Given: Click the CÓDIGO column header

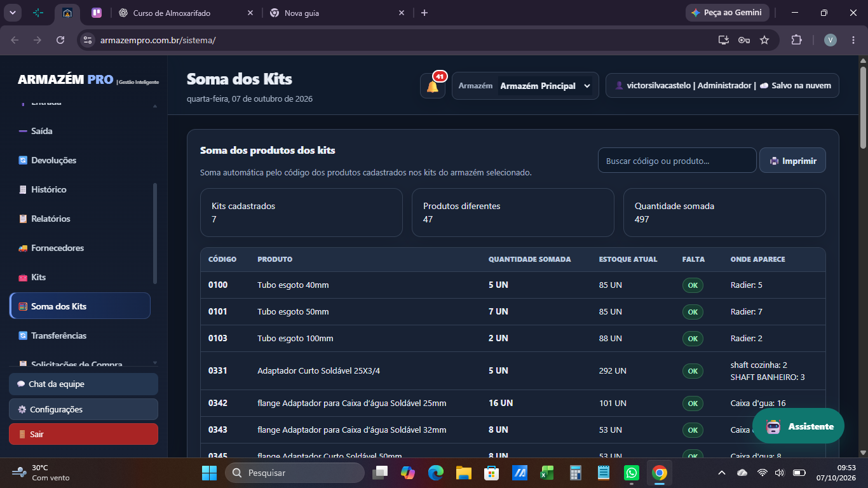Looking at the screenshot, I should 222,259.
